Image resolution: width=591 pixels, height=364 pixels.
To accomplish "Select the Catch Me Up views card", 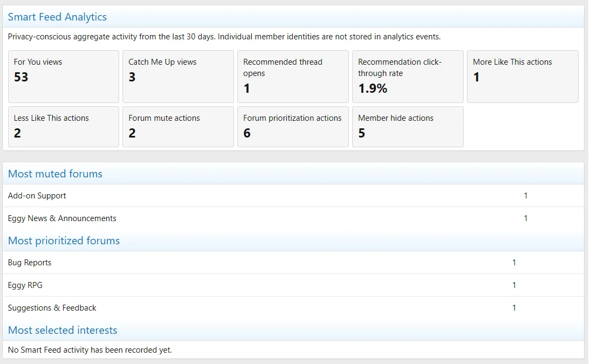I will [x=178, y=77].
